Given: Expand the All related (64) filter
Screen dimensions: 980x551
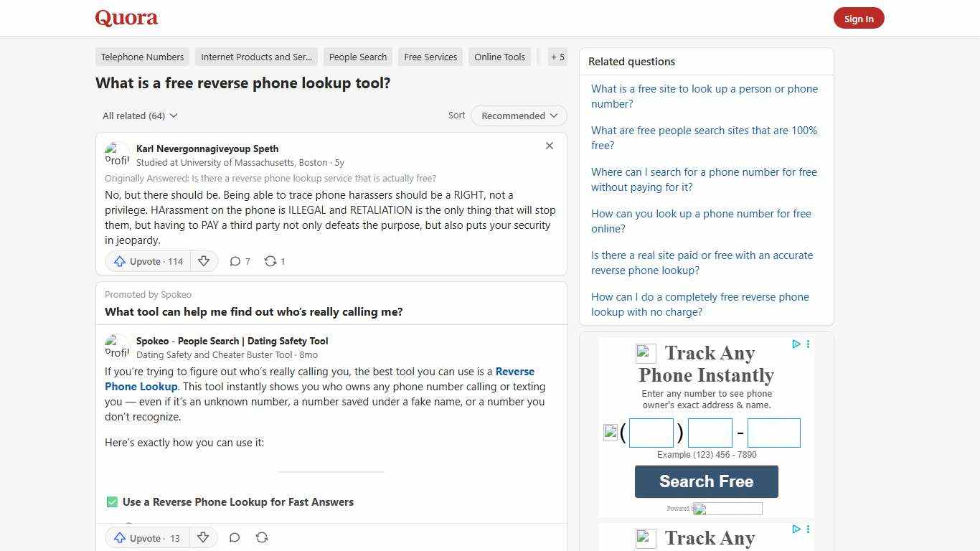Looking at the screenshot, I should point(140,116).
